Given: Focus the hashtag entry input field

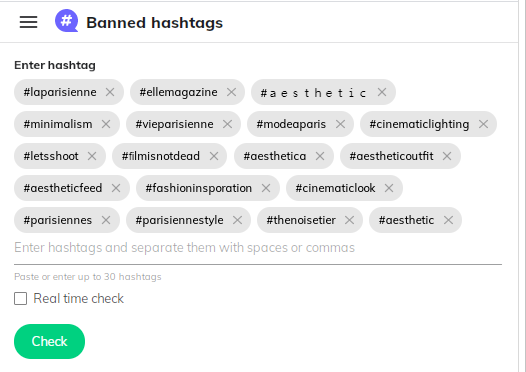Looking at the screenshot, I should 258,248.
